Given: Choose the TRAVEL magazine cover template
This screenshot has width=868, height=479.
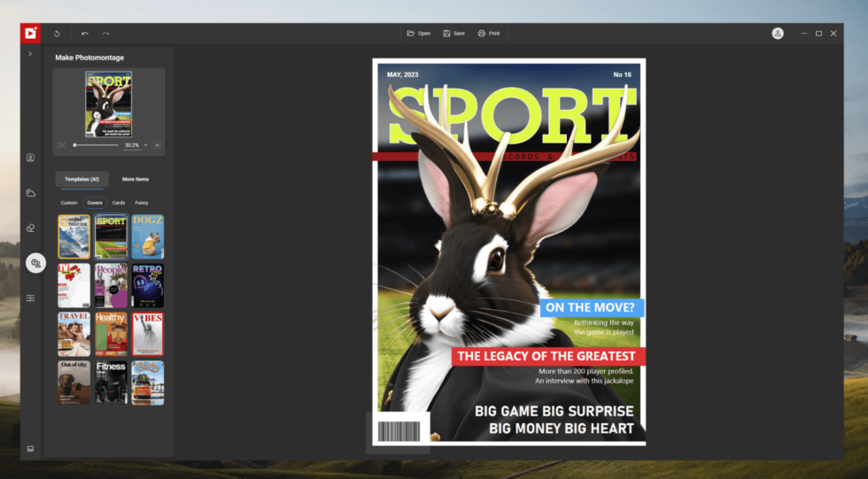Looking at the screenshot, I should pyautogui.click(x=74, y=334).
